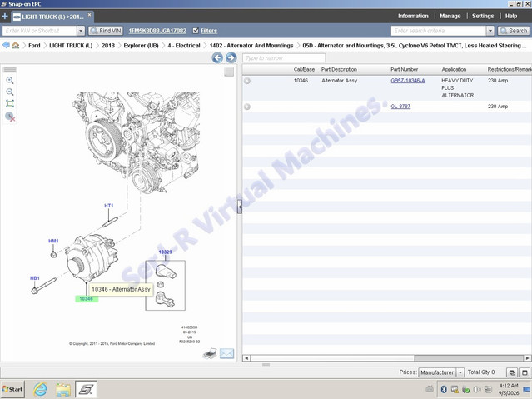Clear illustration callout selection icon

click(x=10, y=117)
